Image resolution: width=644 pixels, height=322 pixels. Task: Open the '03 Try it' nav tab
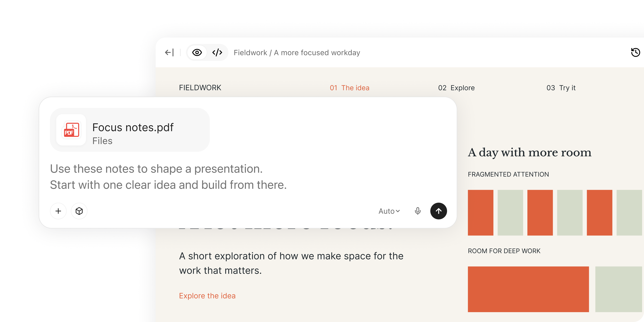[561, 88]
